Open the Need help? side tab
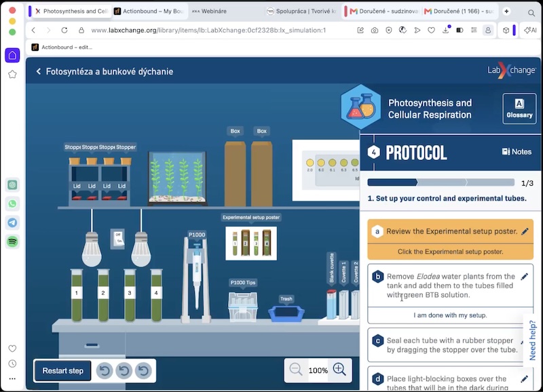The image size is (543, 392). click(533, 340)
